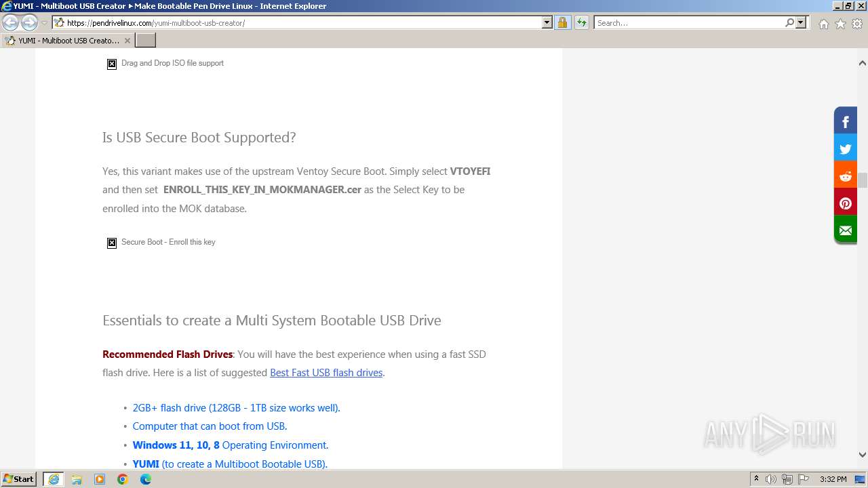Click the magnifier search icon

tap(789, 23)
